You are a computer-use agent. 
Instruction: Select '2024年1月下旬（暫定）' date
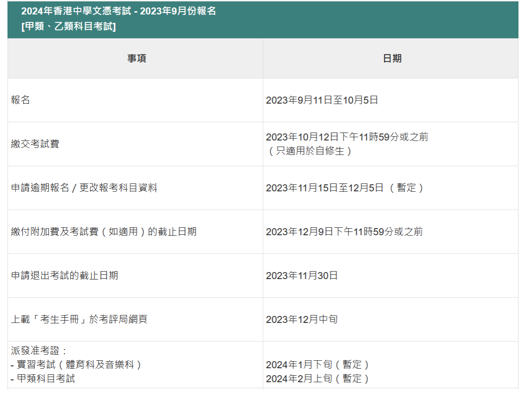point(318,364)
